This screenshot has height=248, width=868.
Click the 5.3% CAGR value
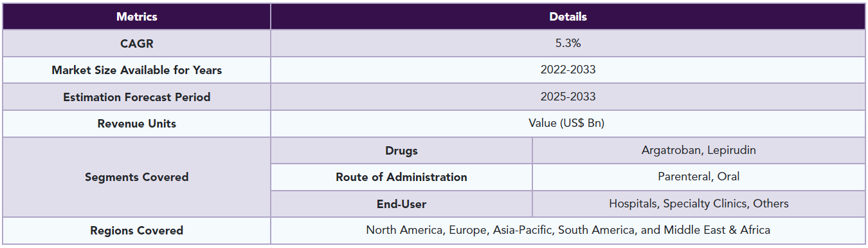pos(568,43)
